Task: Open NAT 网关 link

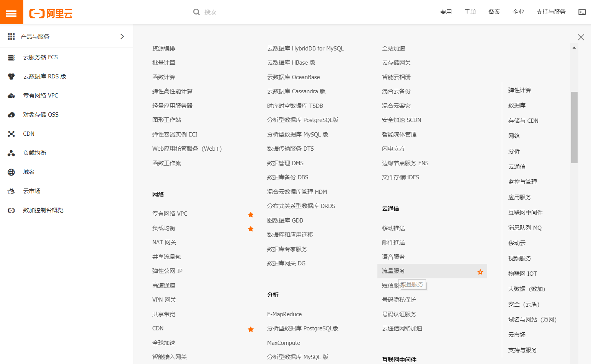Action: 164,242
